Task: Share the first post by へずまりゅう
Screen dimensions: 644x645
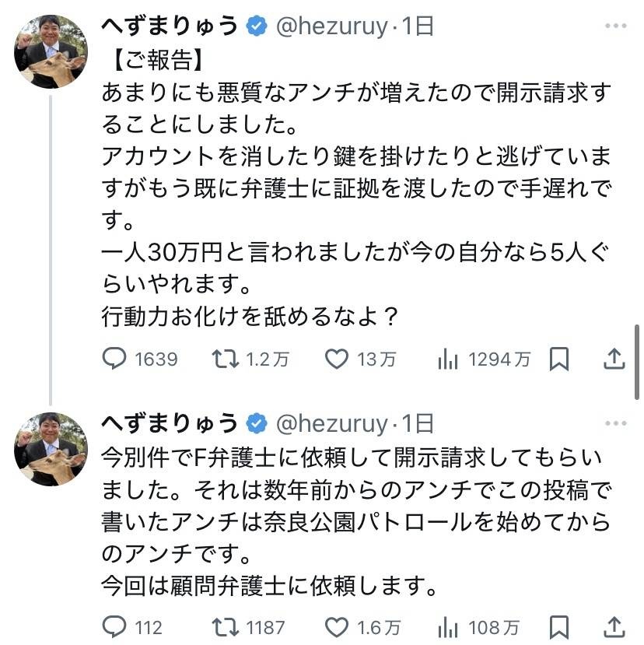Action: (614, 359)
